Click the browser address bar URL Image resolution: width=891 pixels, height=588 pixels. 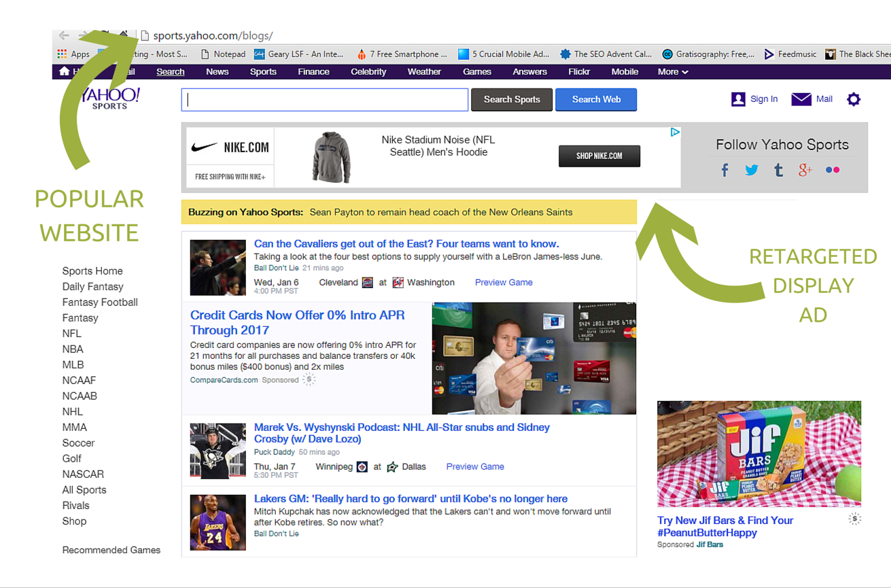pyautogui.click(x=213, y=35)
